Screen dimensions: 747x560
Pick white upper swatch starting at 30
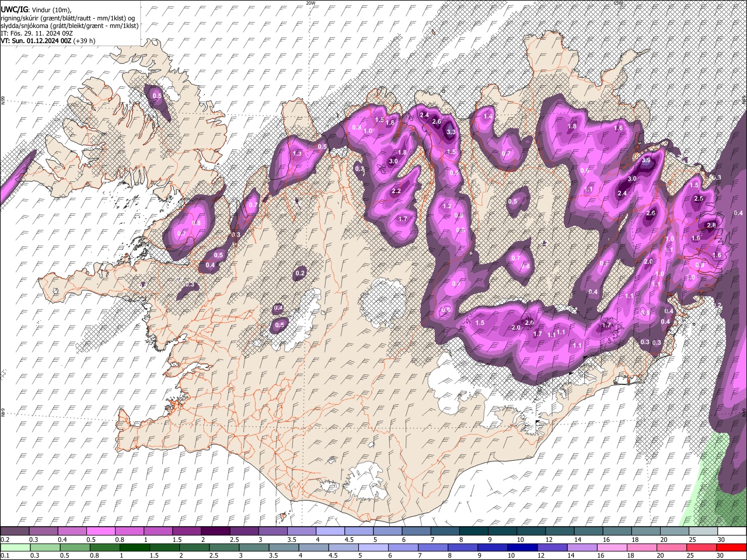point(732,531)
